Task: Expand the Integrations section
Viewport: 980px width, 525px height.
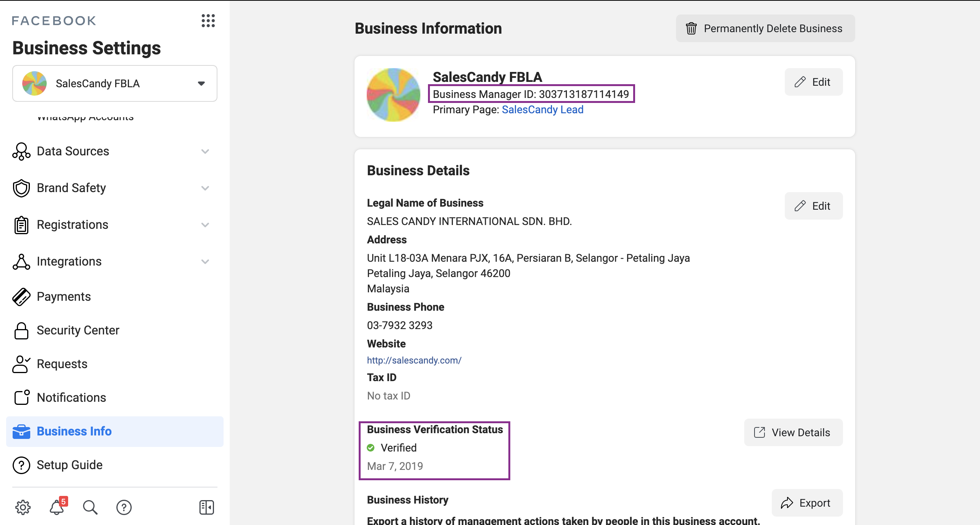Action: coord(205,262)
